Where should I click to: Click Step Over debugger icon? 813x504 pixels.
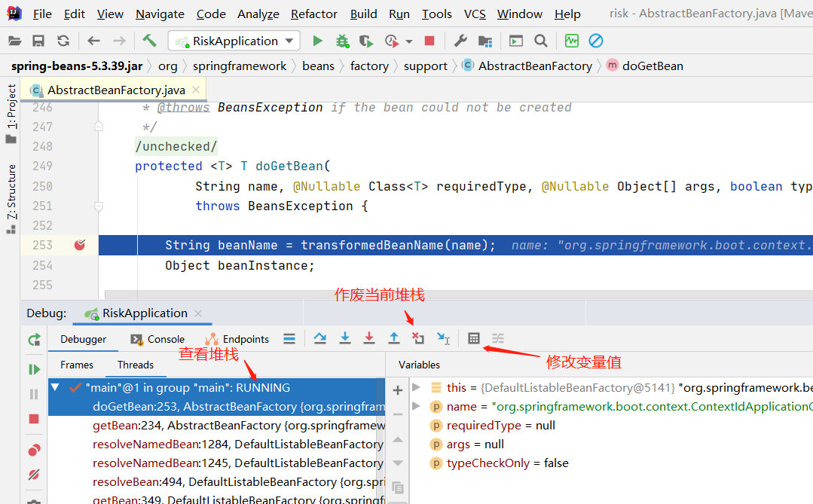pyautogui.click(x=320, y=338)
